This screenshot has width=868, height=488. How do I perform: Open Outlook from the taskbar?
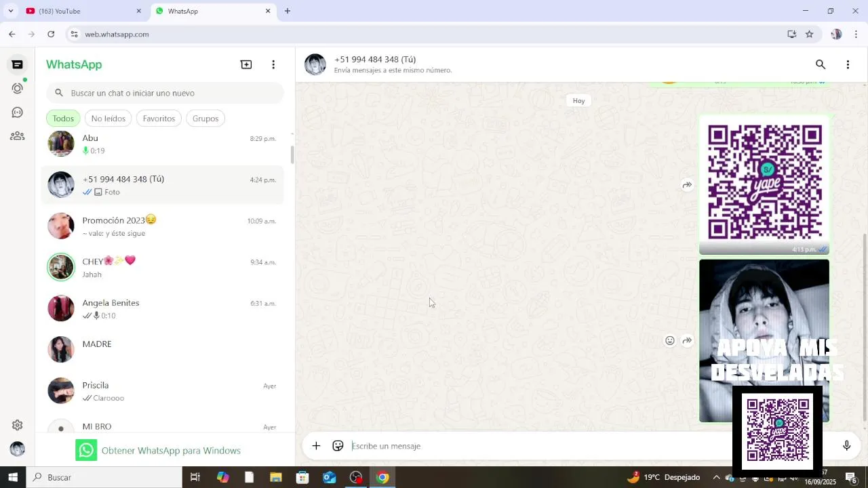coord(330,477)
